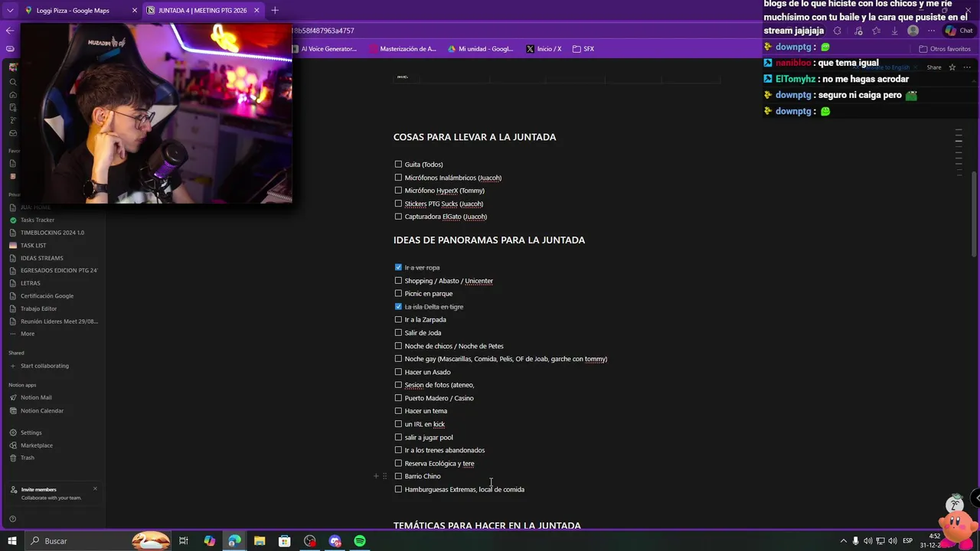Open Task View on taskbar
This screenshot has width=980, height=551.
184,541
